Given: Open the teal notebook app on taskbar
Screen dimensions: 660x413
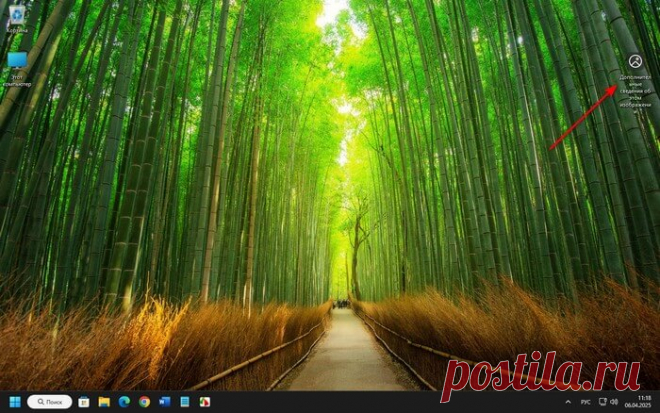Looking at the screenshot, I should point(184,401).
